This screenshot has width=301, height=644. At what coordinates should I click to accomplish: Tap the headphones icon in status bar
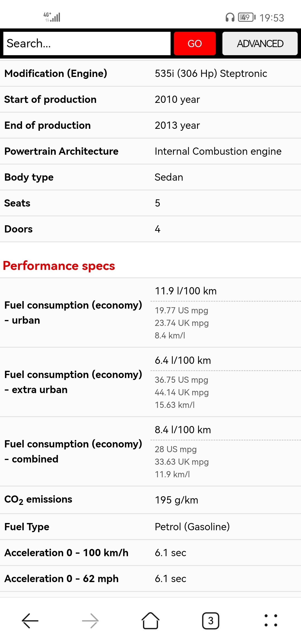tap(230, 18)
